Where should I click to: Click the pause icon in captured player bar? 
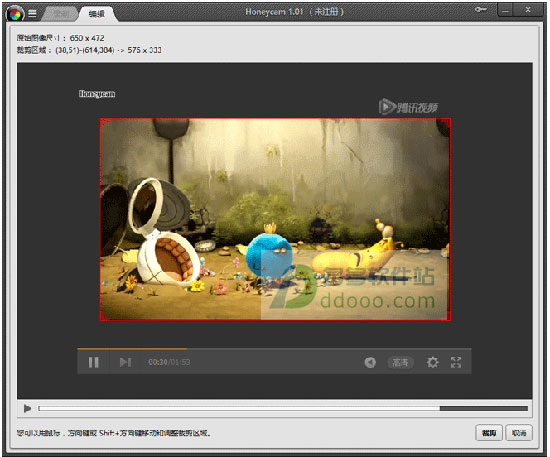[94, 362]
